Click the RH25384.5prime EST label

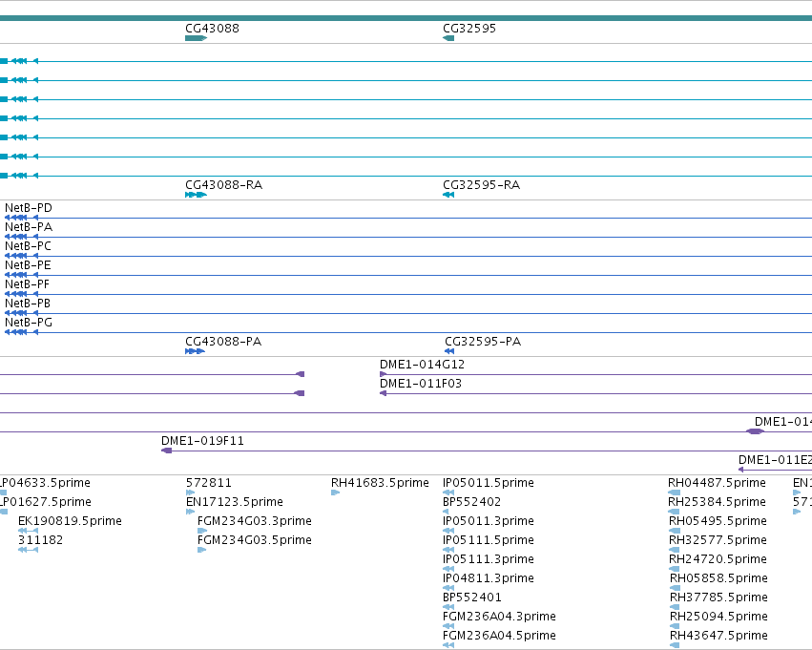click(x=717, y=502)
